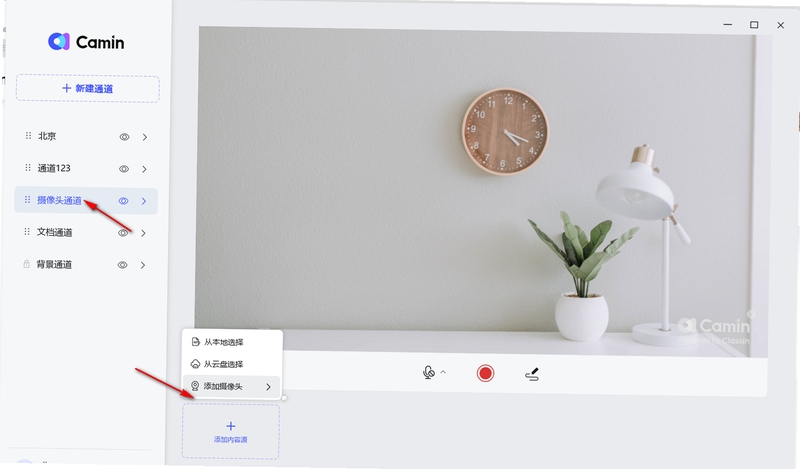Toggle the microphone icon

pos(429,373)
